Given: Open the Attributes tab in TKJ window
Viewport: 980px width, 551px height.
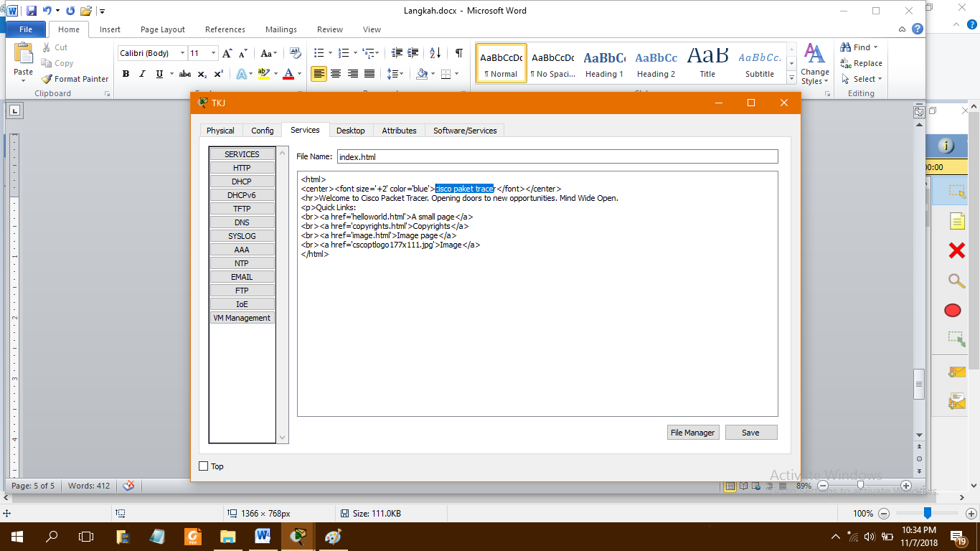Looking at the screenshot, I should click(399, 130).
